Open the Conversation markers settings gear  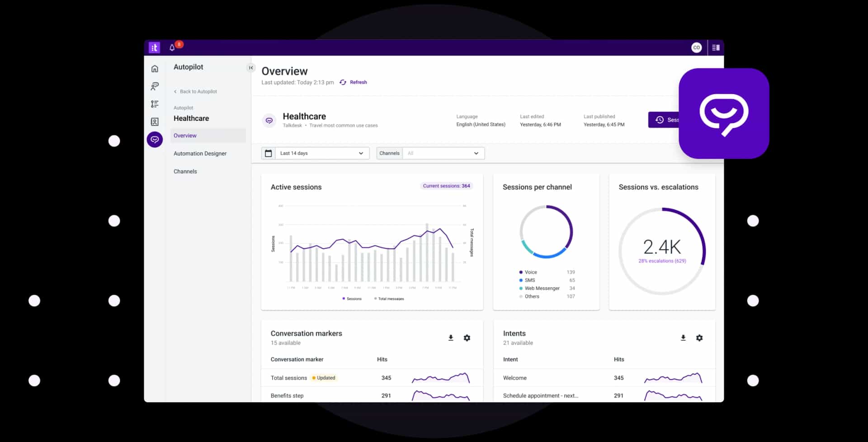coord(467,337)
